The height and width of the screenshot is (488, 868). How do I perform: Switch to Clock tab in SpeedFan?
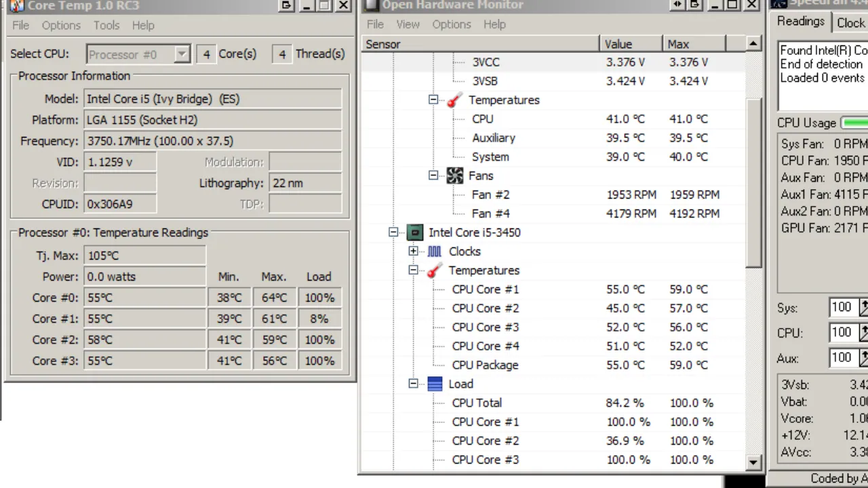[x=850, y=23]
